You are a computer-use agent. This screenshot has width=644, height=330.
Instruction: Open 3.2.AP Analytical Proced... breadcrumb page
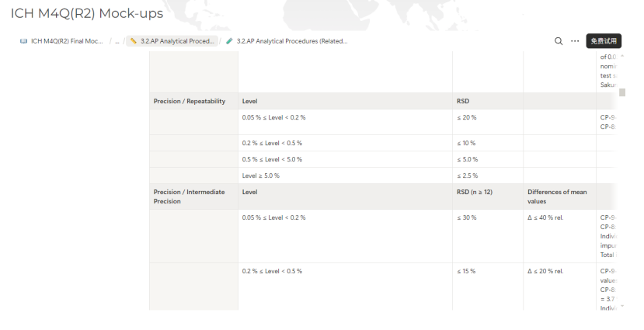177,41
